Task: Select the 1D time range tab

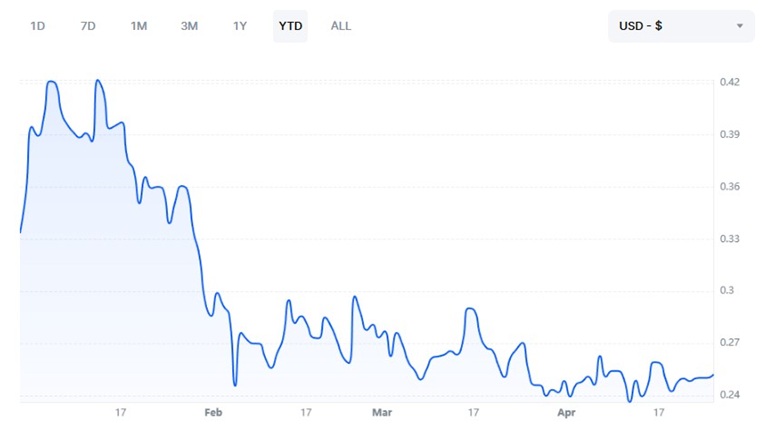Action: coord(38,26)
